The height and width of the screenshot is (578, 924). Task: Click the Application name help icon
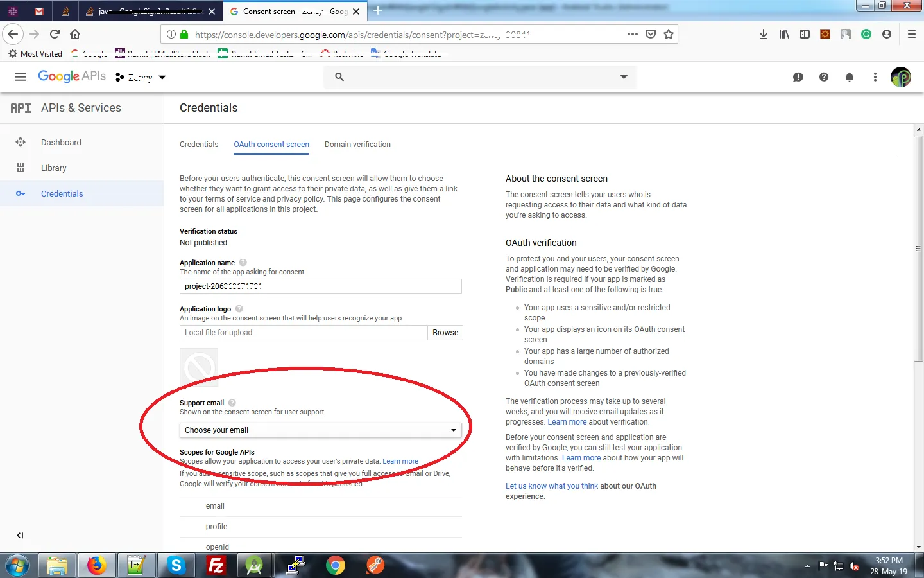click(243, 262)
